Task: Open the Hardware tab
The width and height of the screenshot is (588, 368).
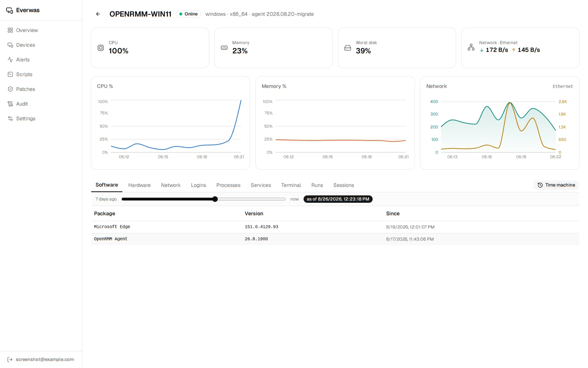Action: (139, 185)
